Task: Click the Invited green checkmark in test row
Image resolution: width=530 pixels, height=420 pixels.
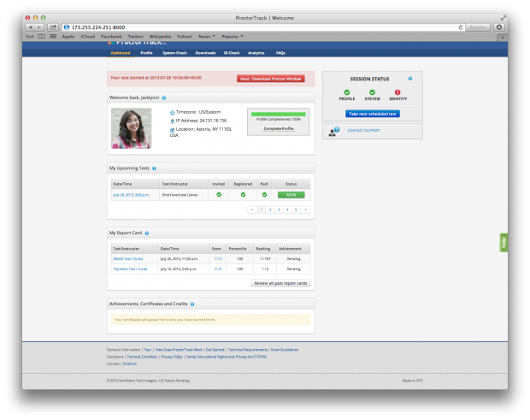Action: click(219, 194)
